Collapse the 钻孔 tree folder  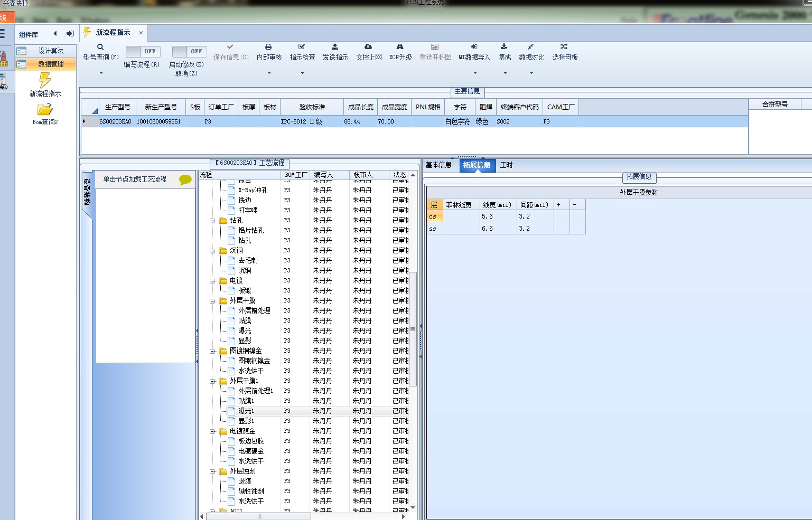[212, 221]
